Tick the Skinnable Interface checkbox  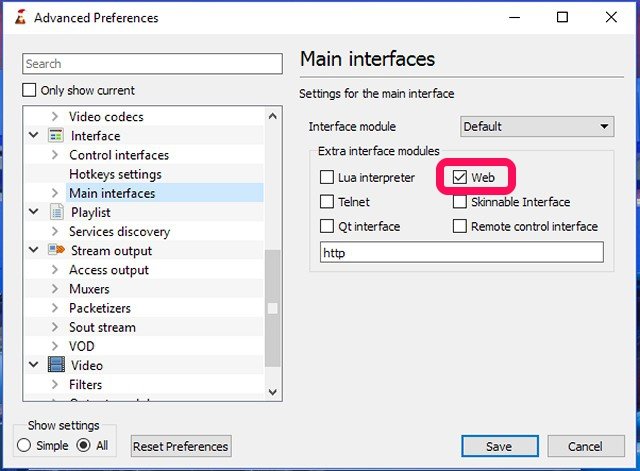[x=460, y=202]
